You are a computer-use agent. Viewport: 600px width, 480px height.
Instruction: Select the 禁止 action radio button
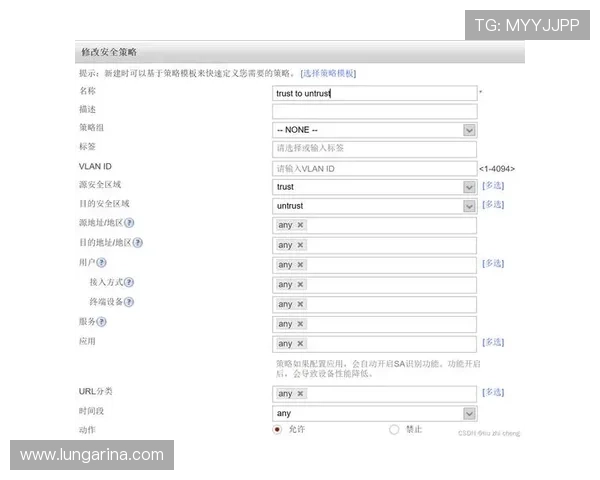[x=394, y=429]
